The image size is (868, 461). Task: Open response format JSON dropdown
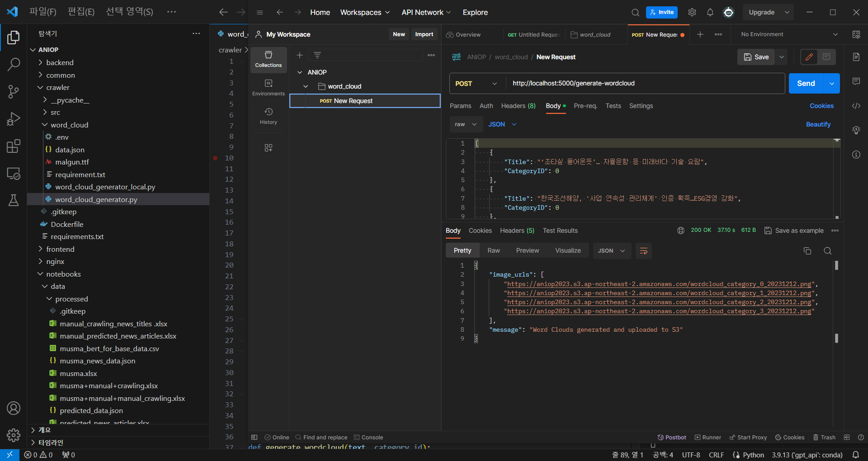click(611, 251)
